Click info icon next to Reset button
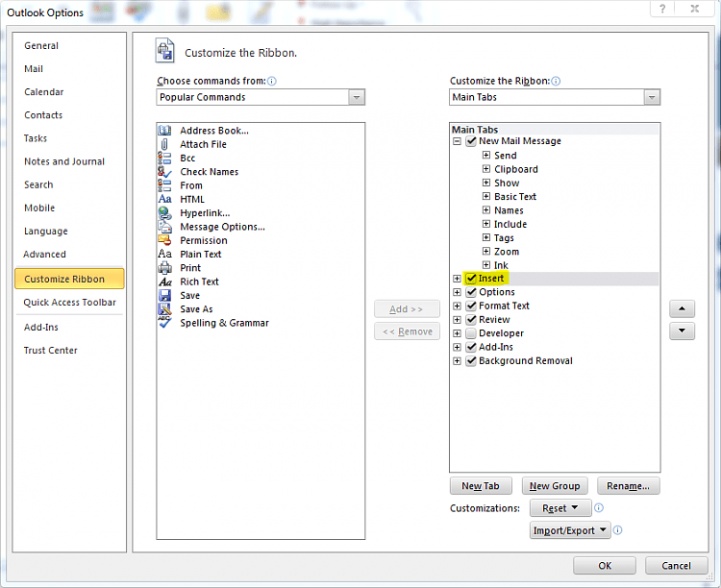Image resolution: width=721 pixels, height=588 pixels. tap(599, 508)
